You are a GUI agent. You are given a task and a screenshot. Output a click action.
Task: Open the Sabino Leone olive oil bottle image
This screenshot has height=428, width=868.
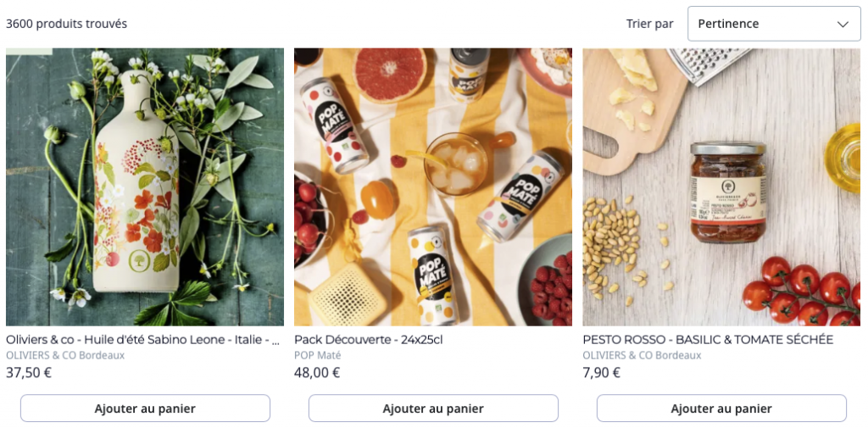(145, 186)
